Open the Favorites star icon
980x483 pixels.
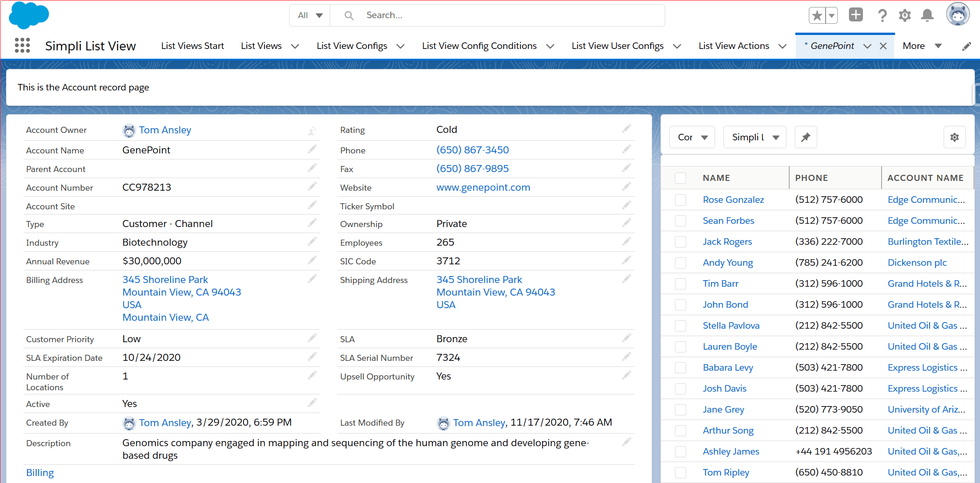pyautogui.click(x=817, y=15)
